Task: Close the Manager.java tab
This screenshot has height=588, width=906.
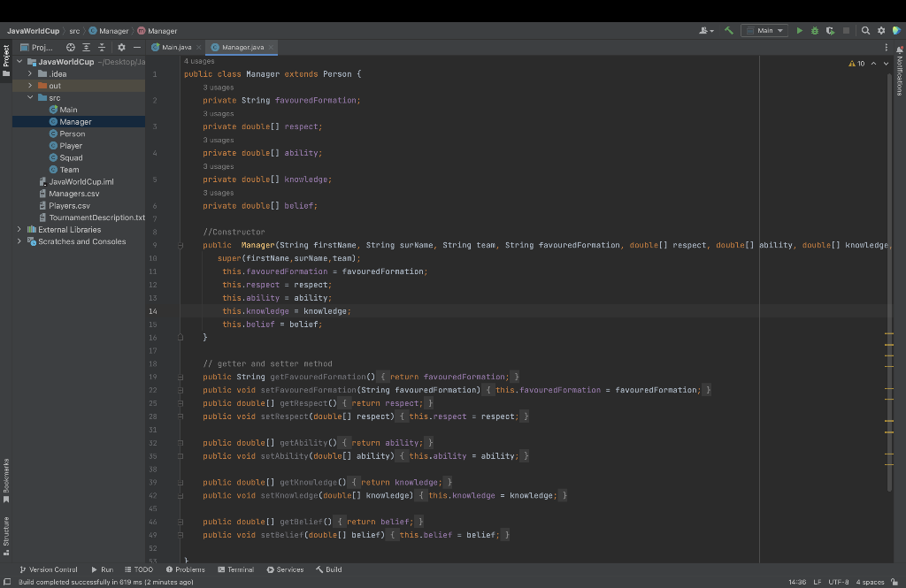Action: pos(271,48)
